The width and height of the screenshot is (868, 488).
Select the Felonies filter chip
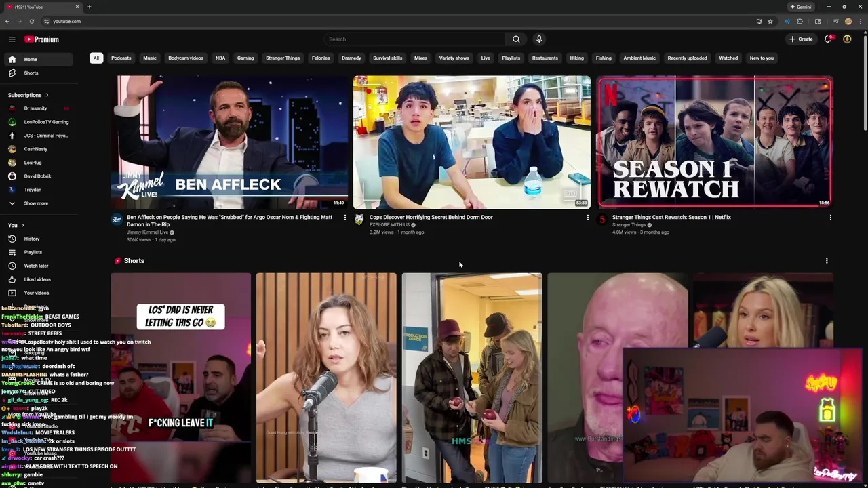[321, 58]
